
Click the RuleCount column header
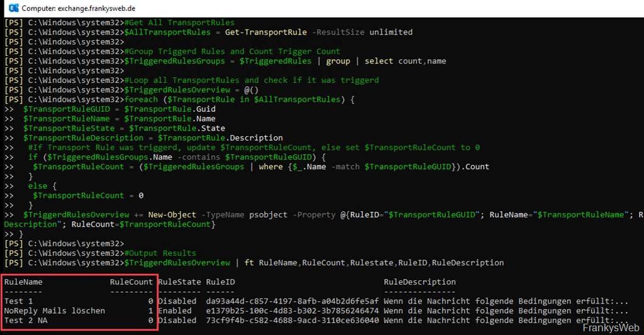pyautogui.click(x=131, y=282)
